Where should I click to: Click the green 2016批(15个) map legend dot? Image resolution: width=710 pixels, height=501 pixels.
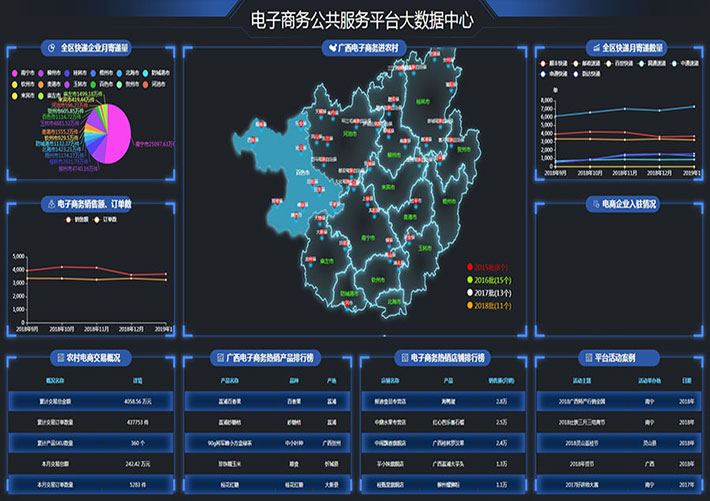[470, 280]
